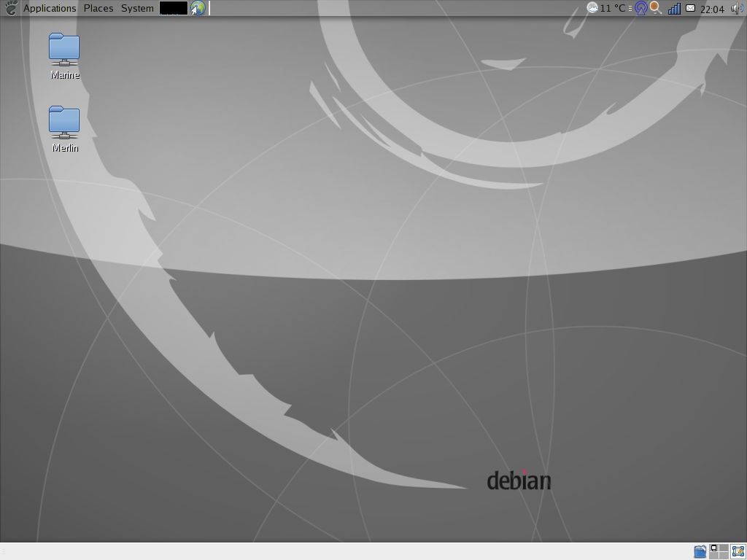The height and width of the screenshot is (560, 747).
Task: Click the network signal bars icon
Action: (674, 9)
